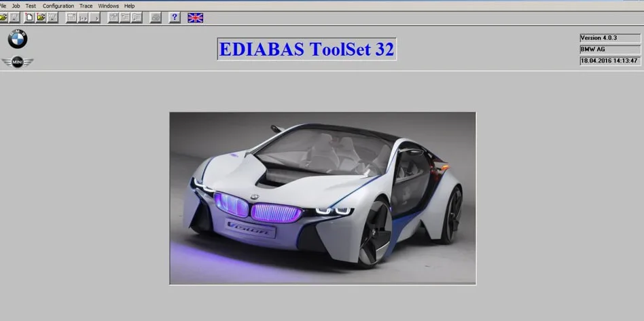
Task: Click the yellow open-folder icon with red mark
Action: (41, 17)
